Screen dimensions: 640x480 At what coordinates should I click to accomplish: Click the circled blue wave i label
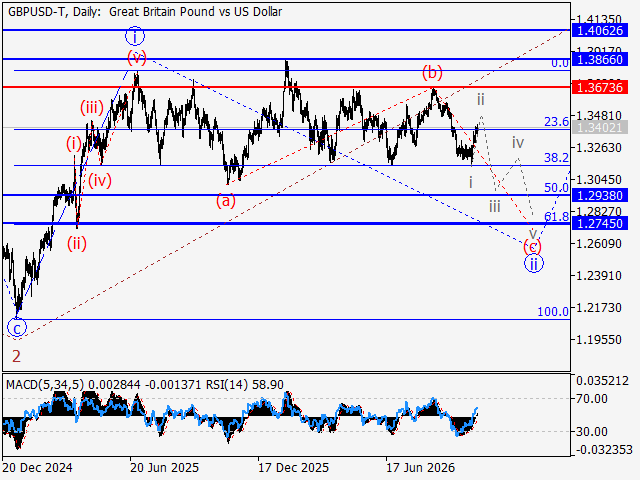(x=135, y=36)
